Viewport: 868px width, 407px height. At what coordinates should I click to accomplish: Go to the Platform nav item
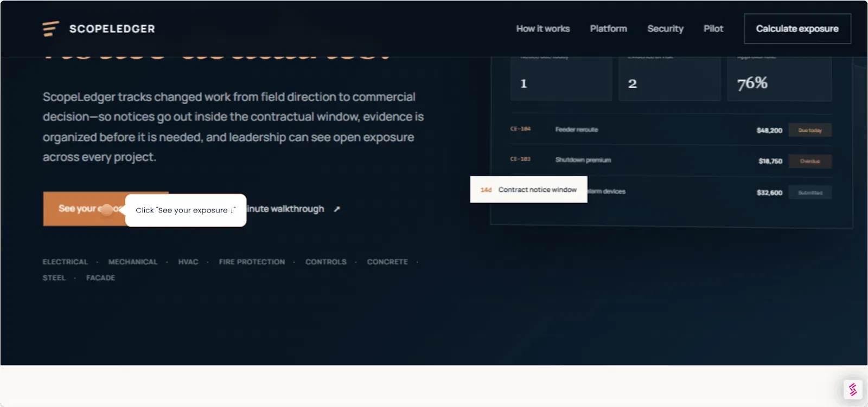(608, 29)
